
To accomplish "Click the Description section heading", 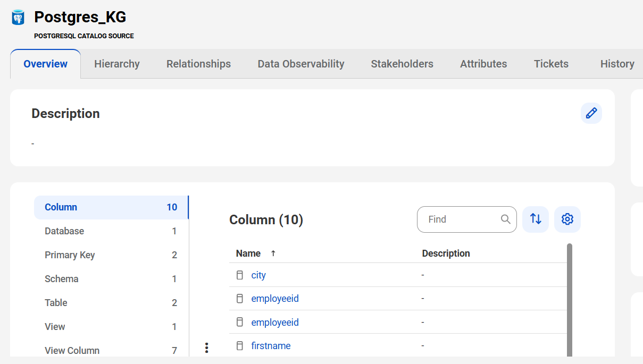I will (65, 114).
